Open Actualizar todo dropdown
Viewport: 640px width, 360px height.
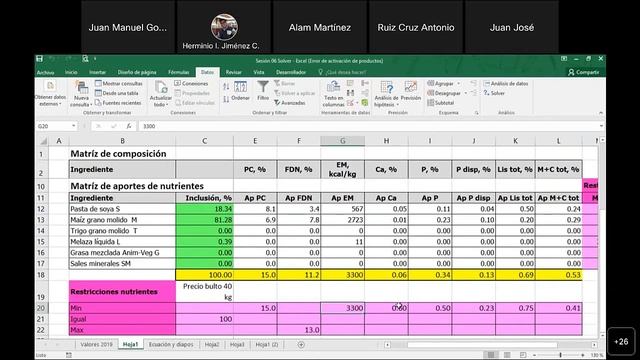coord(160,93)
